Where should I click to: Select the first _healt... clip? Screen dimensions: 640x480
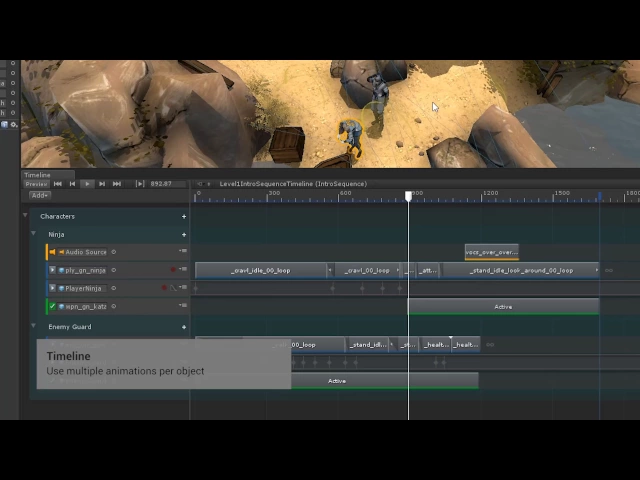[x=436, y=345]
